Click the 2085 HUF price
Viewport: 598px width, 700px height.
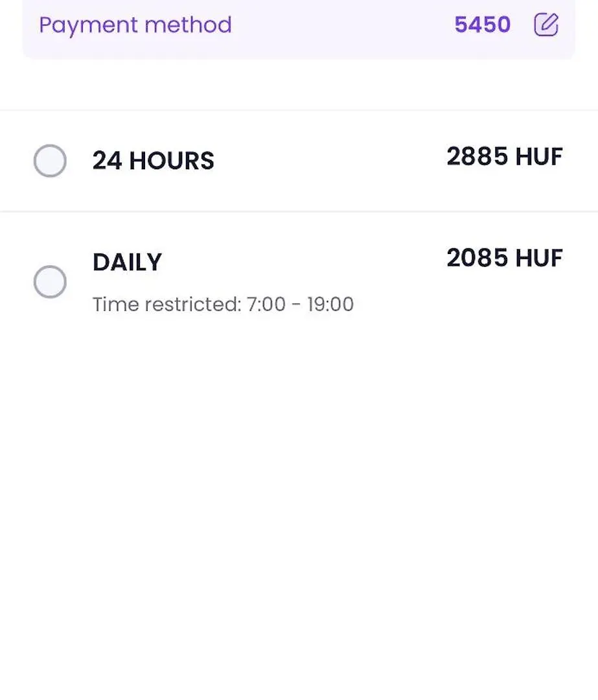pos(504,257)
